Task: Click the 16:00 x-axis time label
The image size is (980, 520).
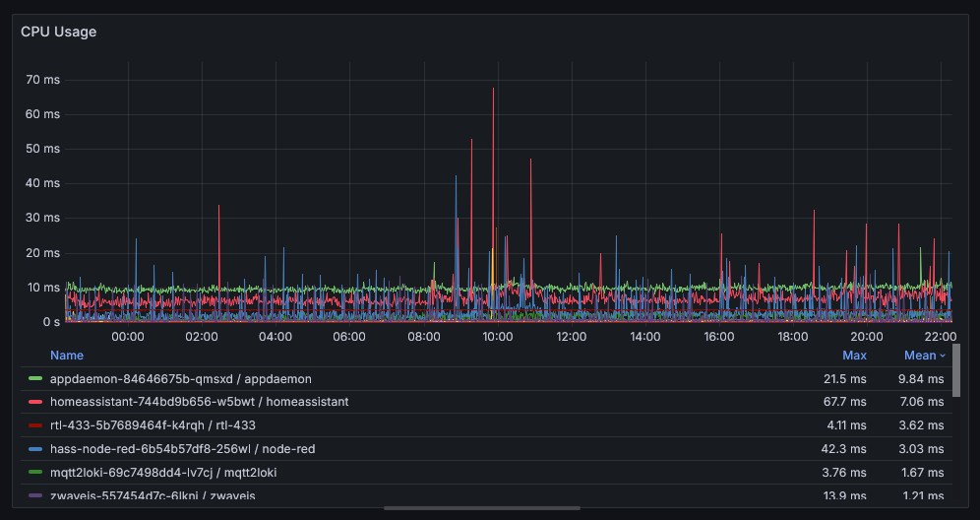Action: [x=718, y=337]
